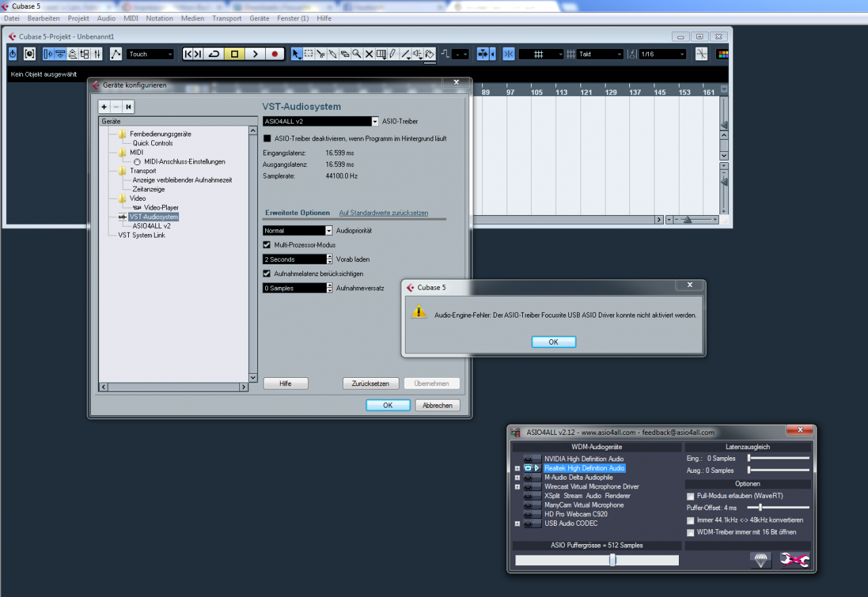
Task: Select the Play speaker tool
Action: 418,54
